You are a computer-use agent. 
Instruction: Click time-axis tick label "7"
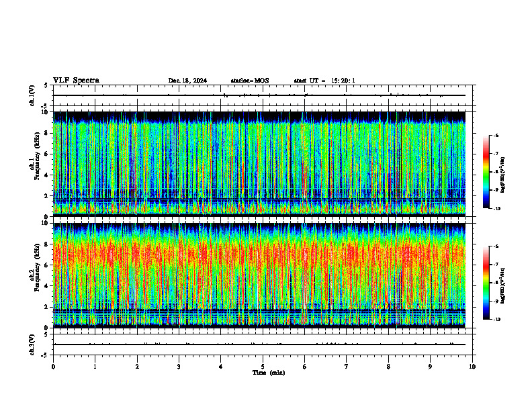tap(347, 367)
